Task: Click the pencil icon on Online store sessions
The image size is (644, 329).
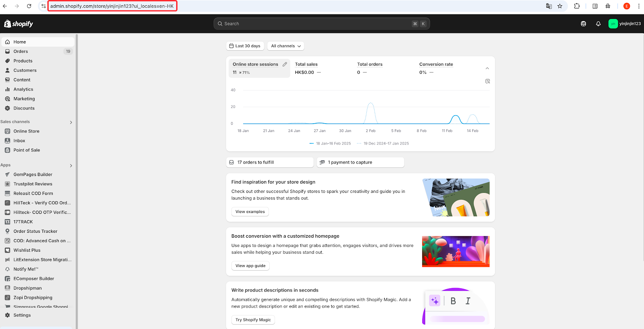Action: 285,64
